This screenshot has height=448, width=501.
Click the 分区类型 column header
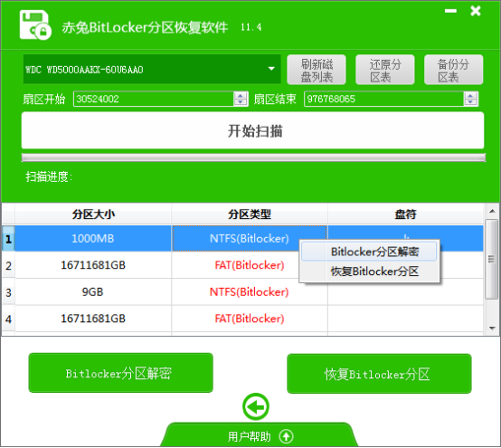click(x=250, y=214)
